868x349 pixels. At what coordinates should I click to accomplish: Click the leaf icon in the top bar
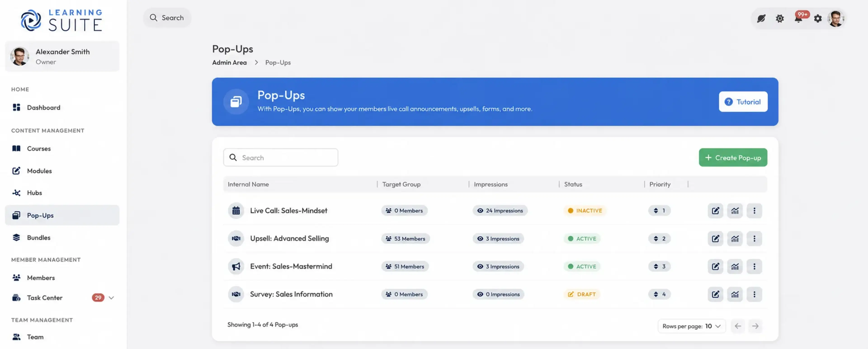pos(761,19)
